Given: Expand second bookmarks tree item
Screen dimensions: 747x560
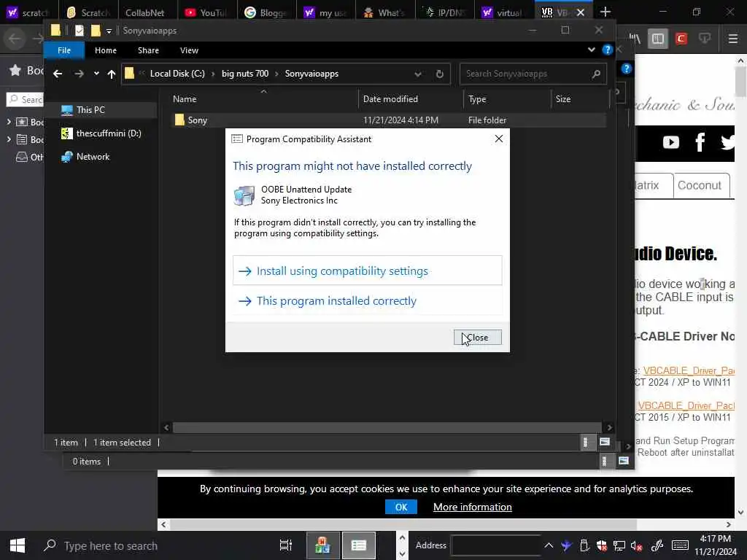Looking at the screenshot, I should (9, 139).
